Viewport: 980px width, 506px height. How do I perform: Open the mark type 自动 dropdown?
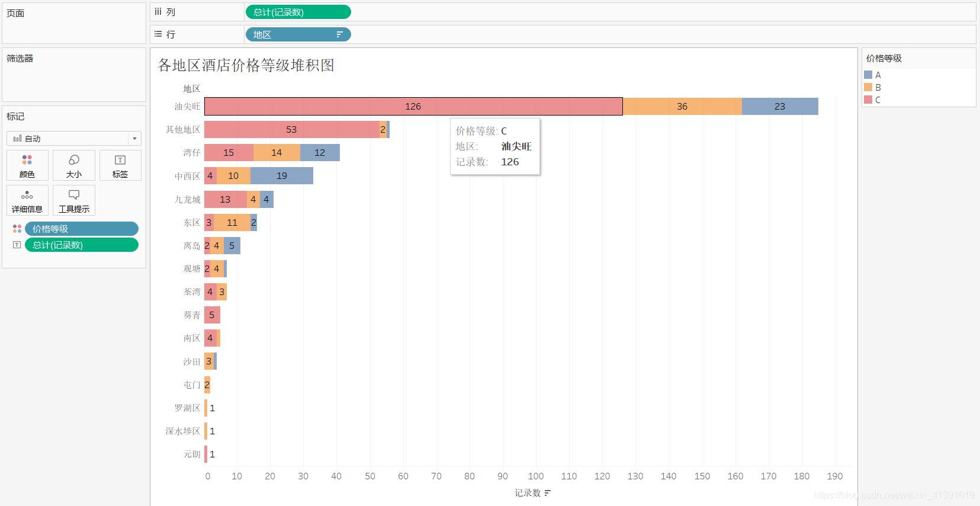click(x=74, y=139)
